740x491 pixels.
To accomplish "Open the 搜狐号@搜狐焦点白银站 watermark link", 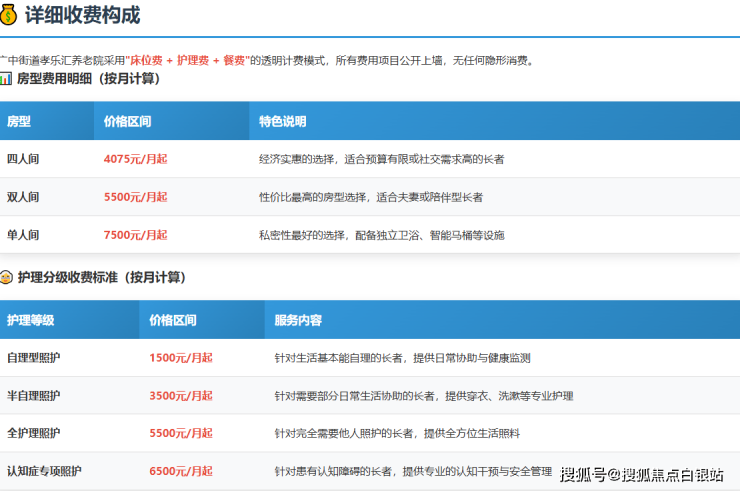I will (x=641, y=474).
